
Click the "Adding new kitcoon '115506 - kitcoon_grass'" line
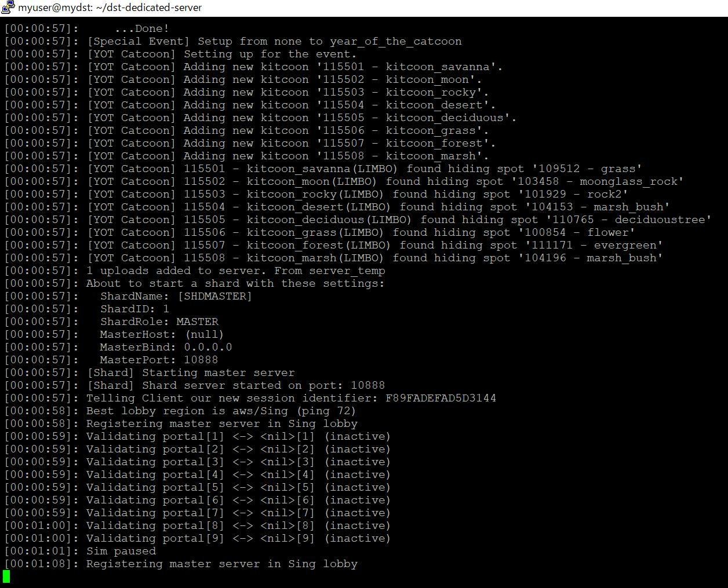click(x=247, y=130)
